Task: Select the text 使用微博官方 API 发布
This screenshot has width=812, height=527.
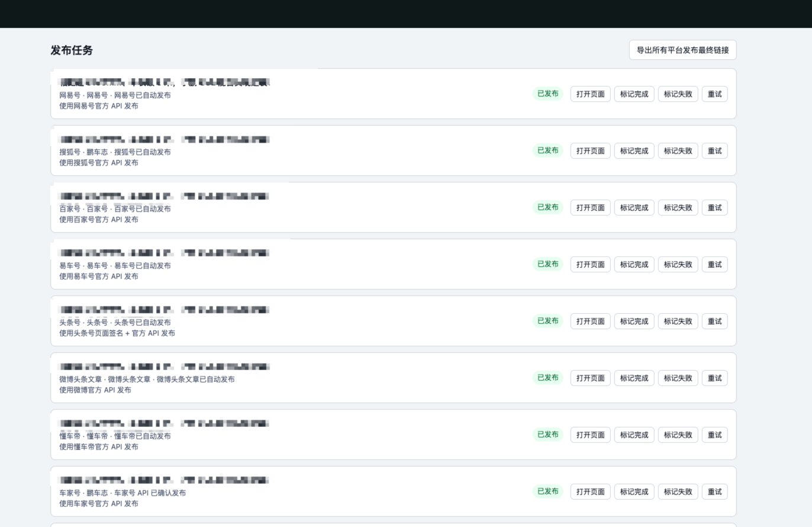Action: click(x=95, y=390)
